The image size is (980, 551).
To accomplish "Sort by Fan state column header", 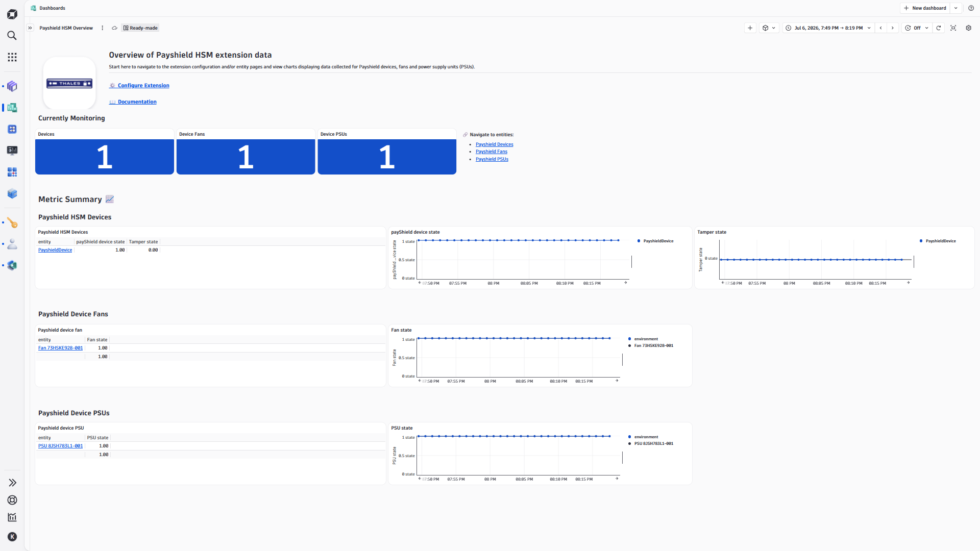I will [97, 340].
